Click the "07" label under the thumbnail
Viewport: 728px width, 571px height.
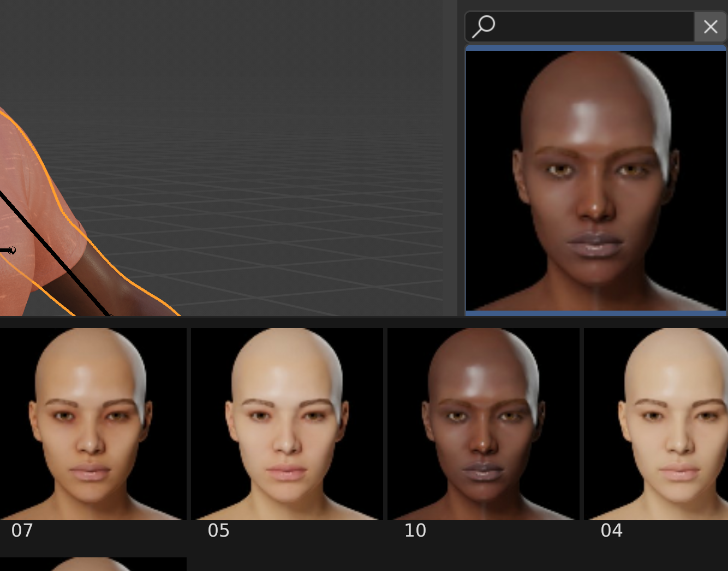point(22,531)
